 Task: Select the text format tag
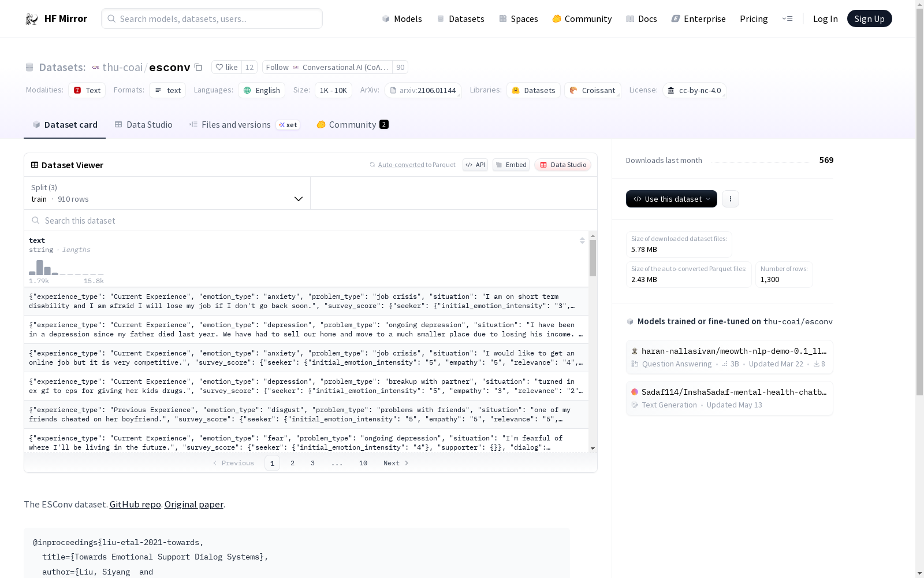pos(167,90)
